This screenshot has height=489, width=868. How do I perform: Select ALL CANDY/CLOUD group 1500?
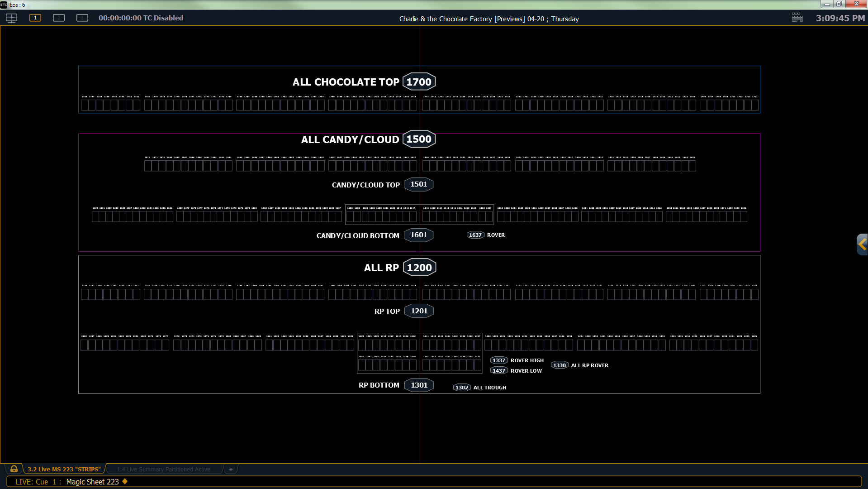(419, 139)
